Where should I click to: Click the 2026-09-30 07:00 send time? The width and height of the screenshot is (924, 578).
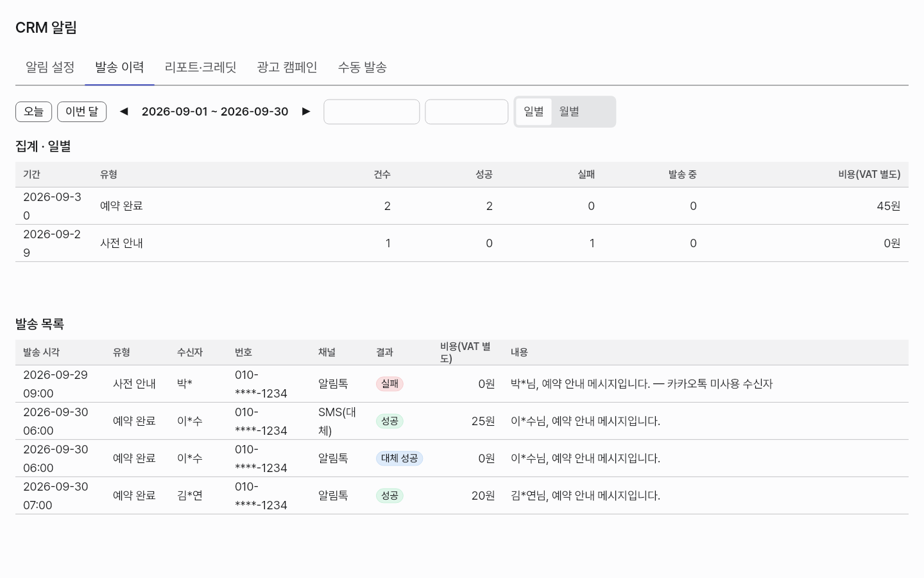(x=55, y=496)
